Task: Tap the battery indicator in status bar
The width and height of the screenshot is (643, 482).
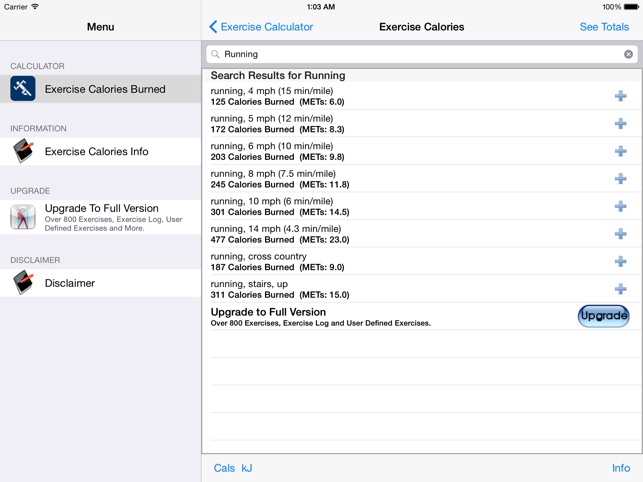Action: coord(632,7)
